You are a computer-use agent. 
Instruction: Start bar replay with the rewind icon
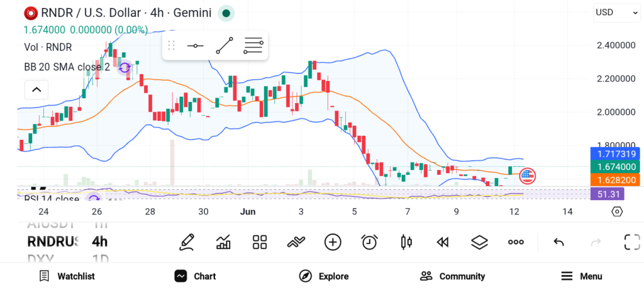tap(442, 242)
